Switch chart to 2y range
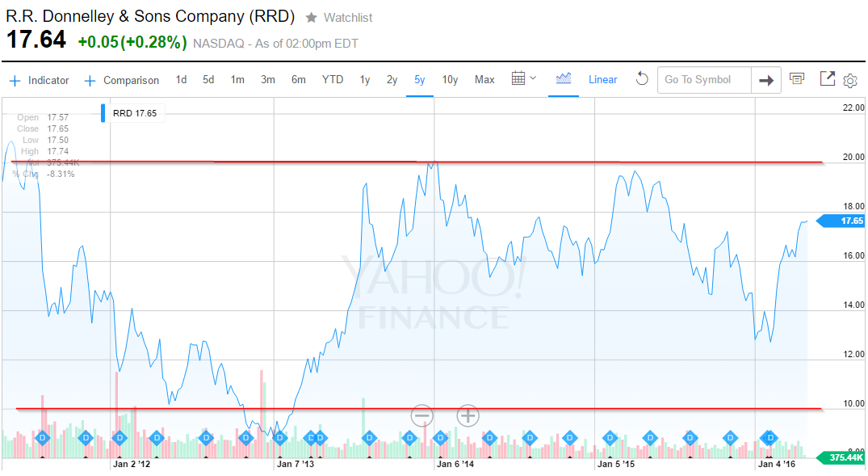This screenshot has height=476, width=868. (x=392, y=80)
